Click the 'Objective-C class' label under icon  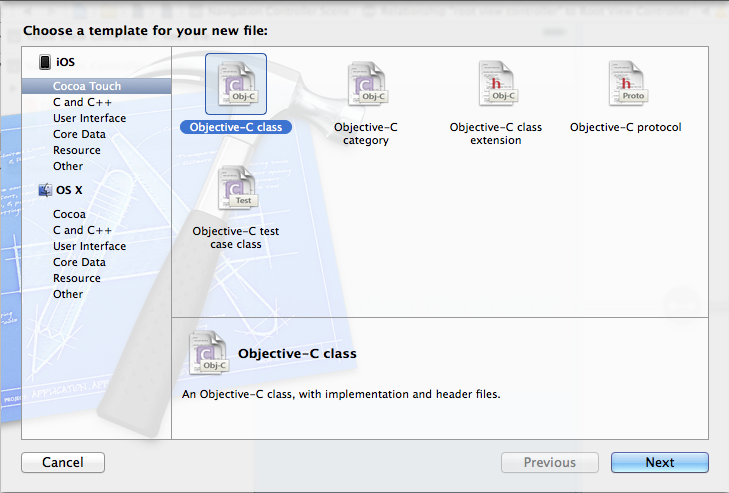coord(236,127)
